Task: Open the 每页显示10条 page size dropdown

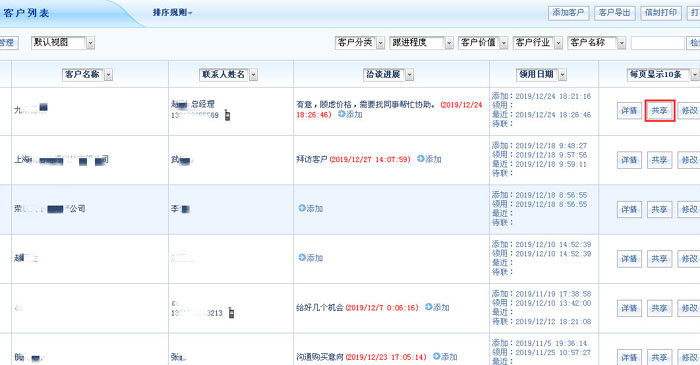Action: coord(695,75)
